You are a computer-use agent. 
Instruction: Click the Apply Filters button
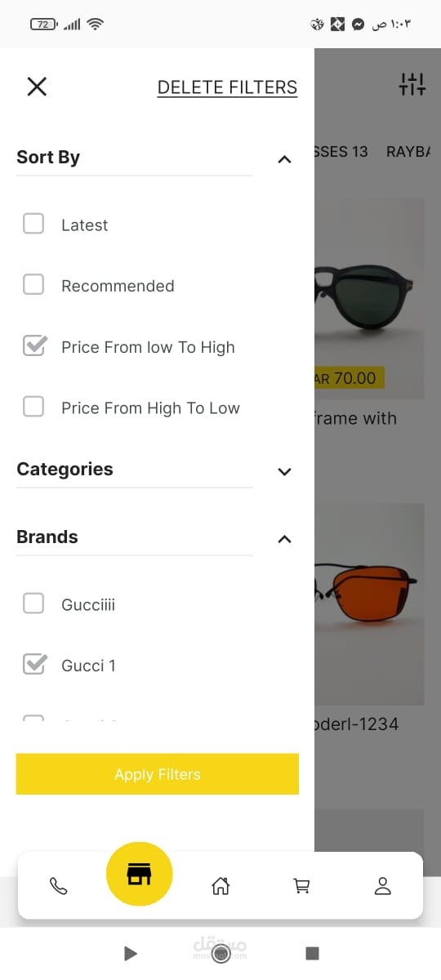158,774
